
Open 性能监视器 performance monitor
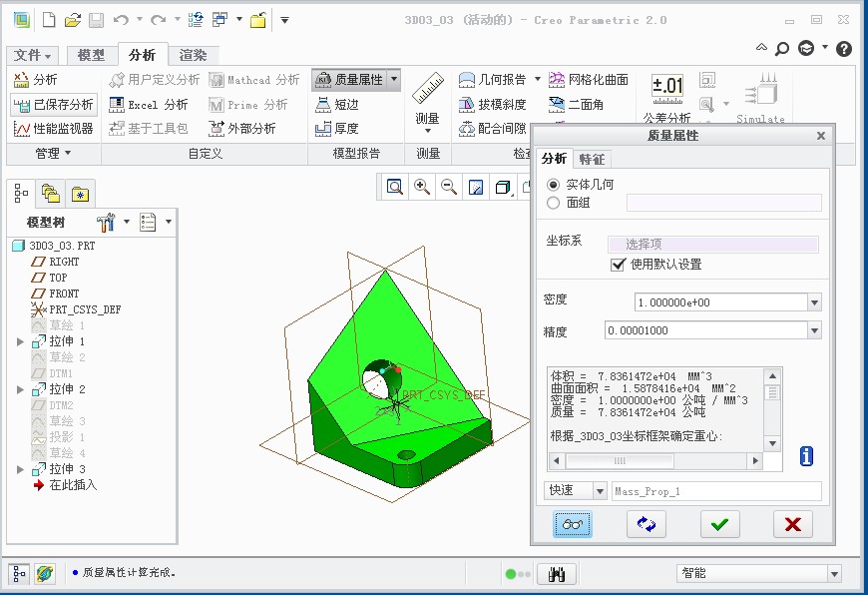53,128
